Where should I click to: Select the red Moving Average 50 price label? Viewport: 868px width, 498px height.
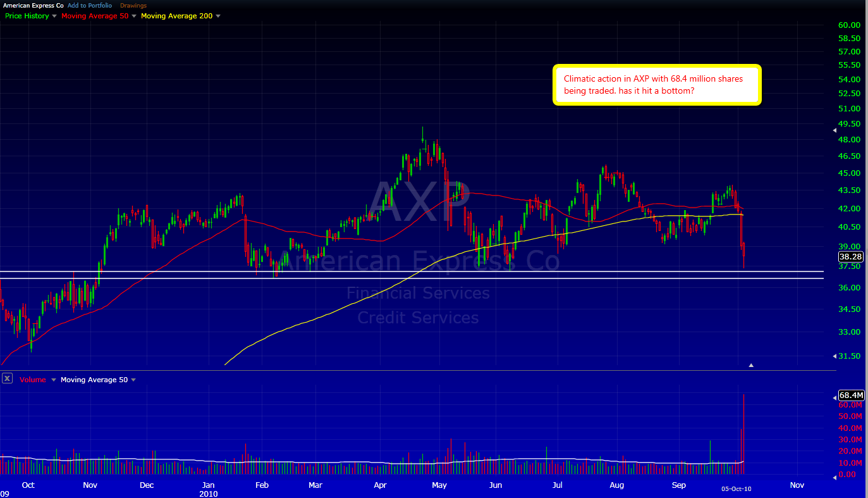click(95, 16)
